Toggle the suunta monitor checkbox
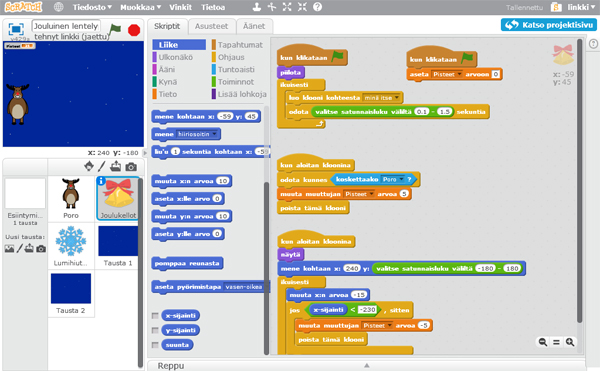This screenshot has height=371, width=600. (155, 345)
